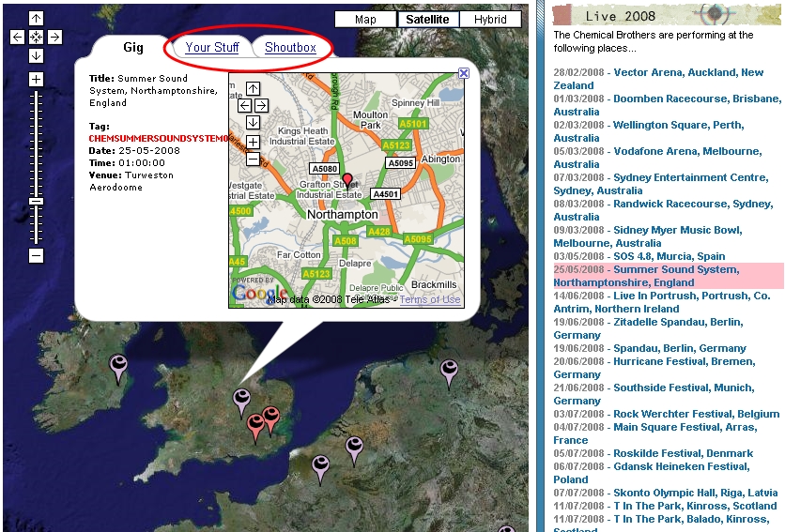Select right red marker in southern England
The width and height of the screenshot is (785, 532).
pyautogui.click(x=270, y=420)
